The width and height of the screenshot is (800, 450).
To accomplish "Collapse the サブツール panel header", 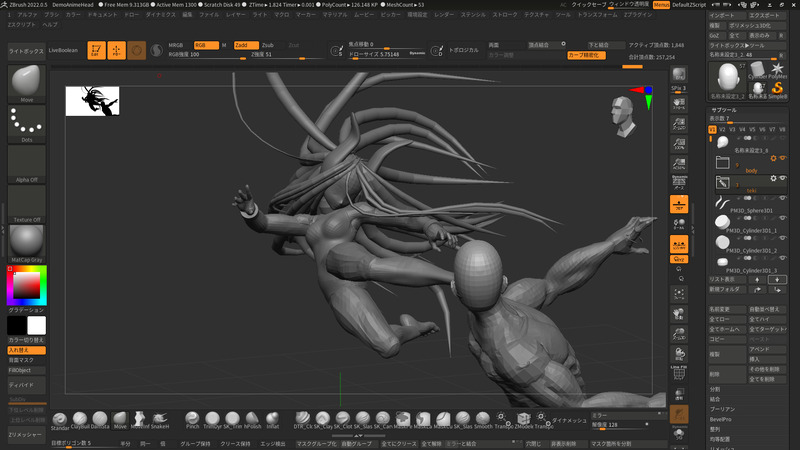I will (724, 108).
